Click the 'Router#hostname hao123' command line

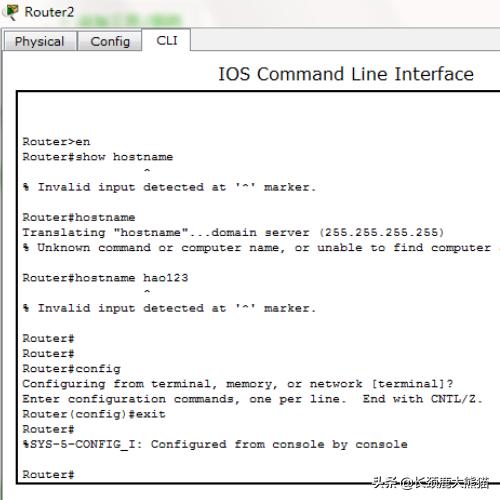[105, 278]
